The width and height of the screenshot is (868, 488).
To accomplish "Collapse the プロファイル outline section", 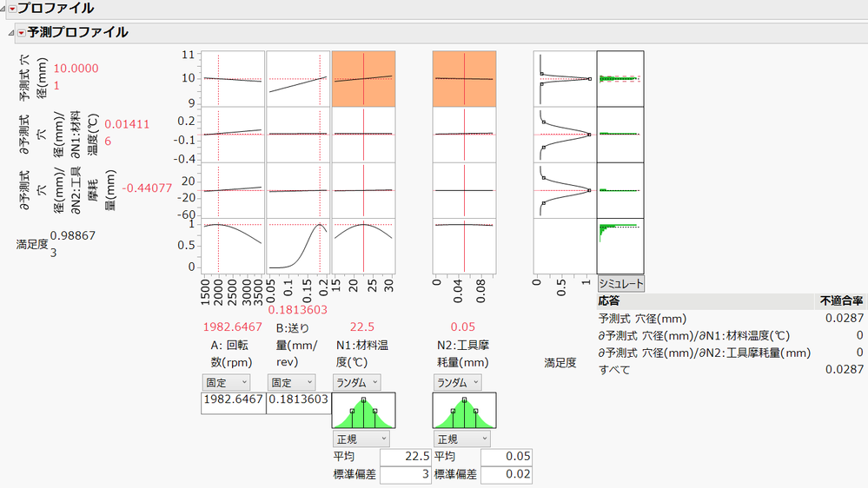I will pyautogui.click(x=3, y=9).
